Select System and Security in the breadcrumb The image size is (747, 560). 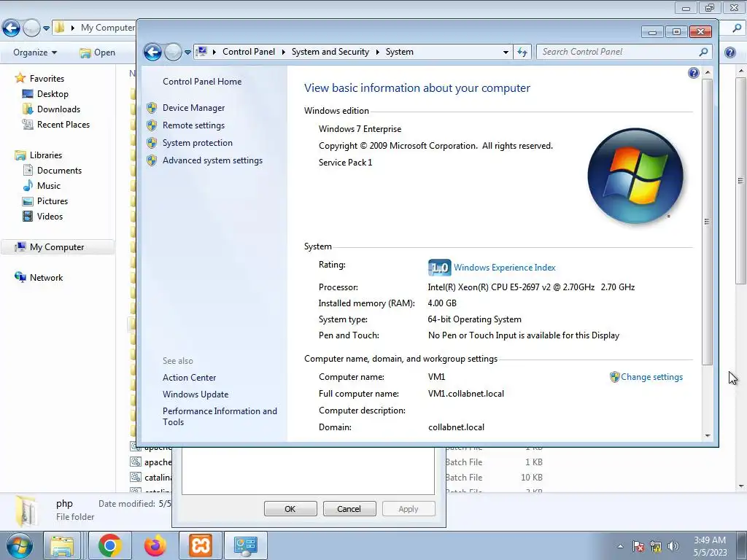click(330, 52)
